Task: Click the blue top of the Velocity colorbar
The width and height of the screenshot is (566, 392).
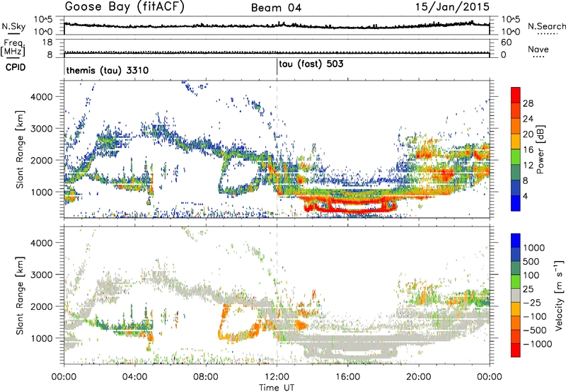Action: [x=516, y=241]
